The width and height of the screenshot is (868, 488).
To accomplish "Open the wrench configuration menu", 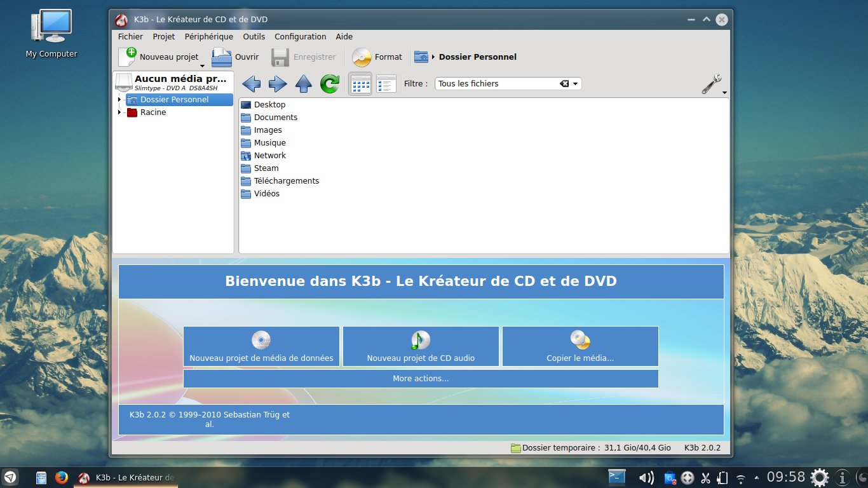I will (x=712, y=84).
